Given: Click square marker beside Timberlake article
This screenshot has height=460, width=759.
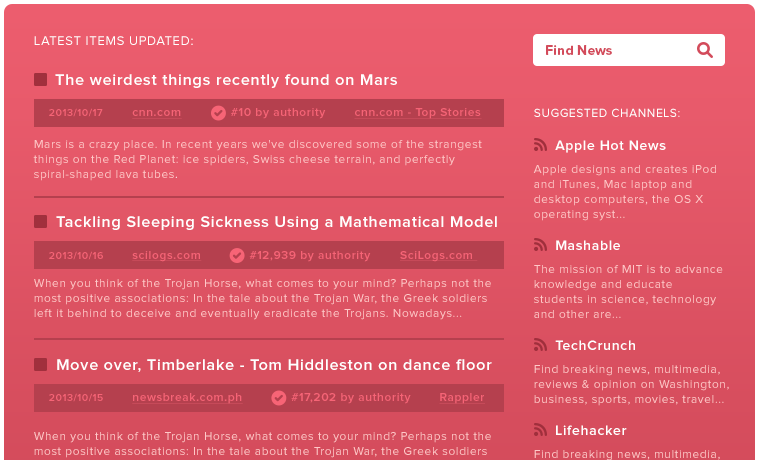Looking at the screenshot, I should tap(41, 365).
